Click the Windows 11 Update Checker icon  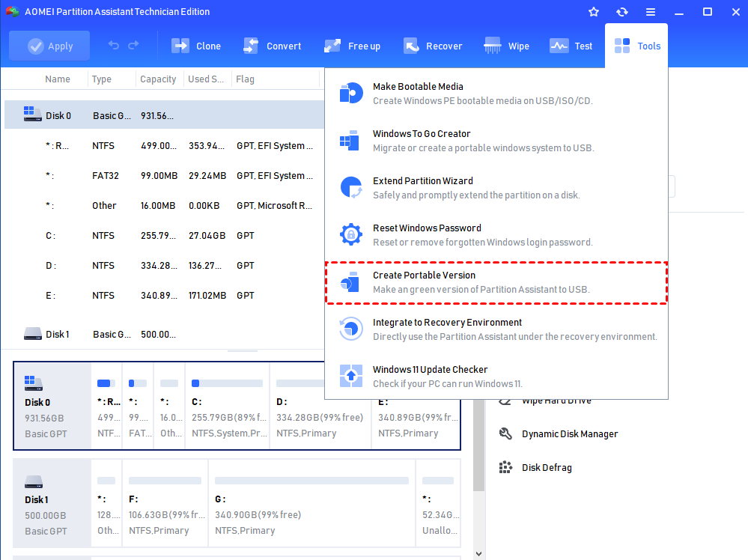coord(351,376)
